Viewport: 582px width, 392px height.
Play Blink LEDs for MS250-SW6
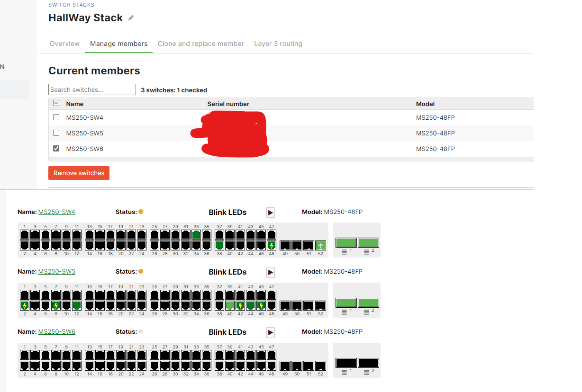[x=271, y=332]
